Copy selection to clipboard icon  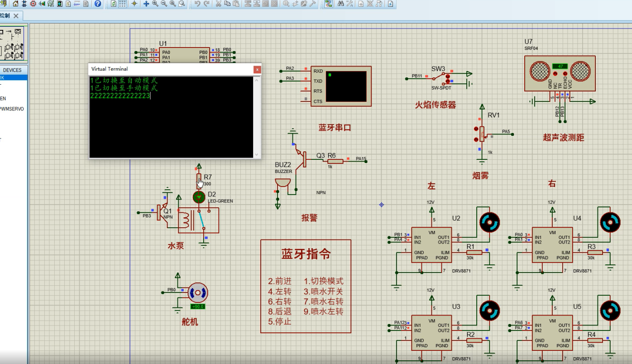227,4
